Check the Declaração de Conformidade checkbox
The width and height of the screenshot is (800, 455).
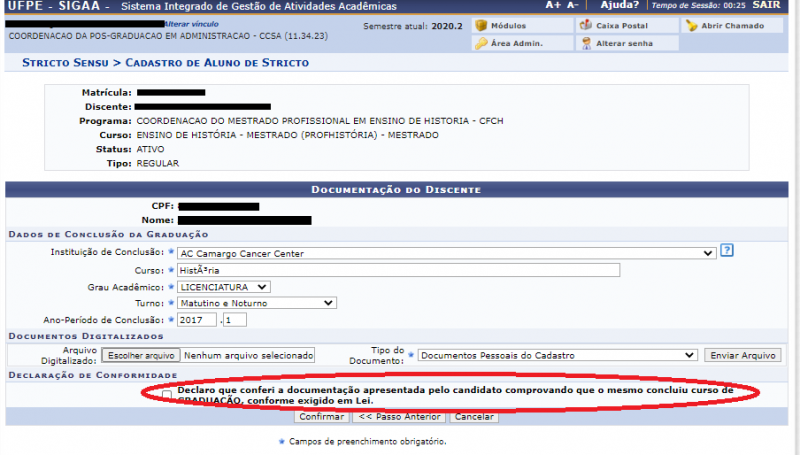167,395
